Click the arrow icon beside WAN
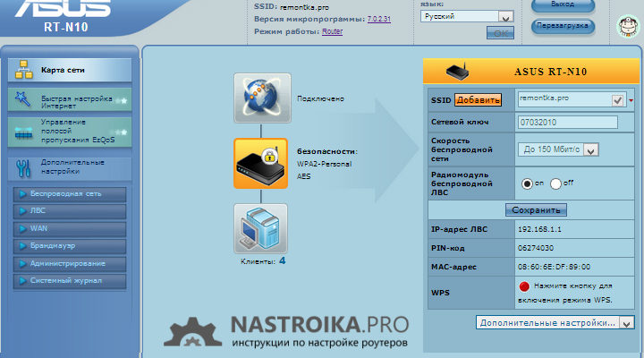Viewport: 644px width, 358px height. tap(23, 228)
